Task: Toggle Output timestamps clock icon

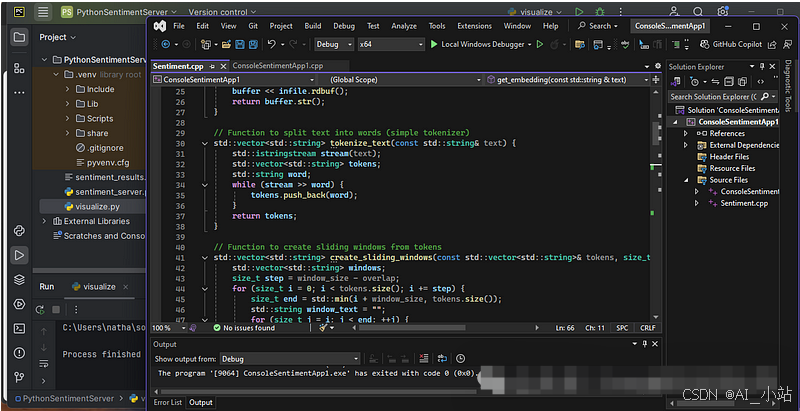Action: pos(461,358)
